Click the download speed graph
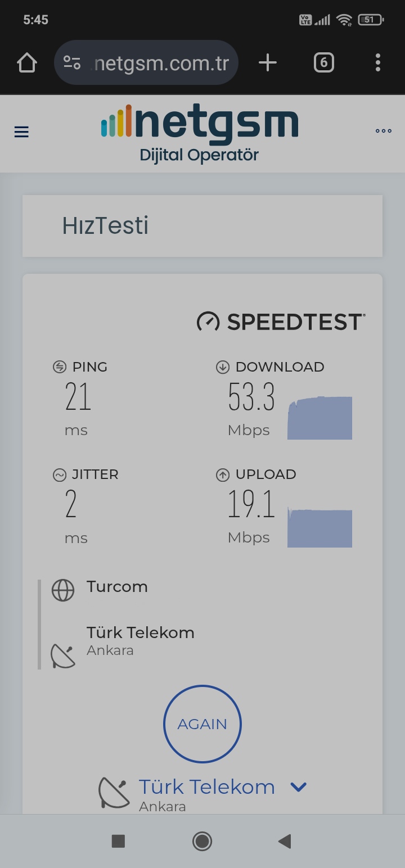 tap(319, 418)
